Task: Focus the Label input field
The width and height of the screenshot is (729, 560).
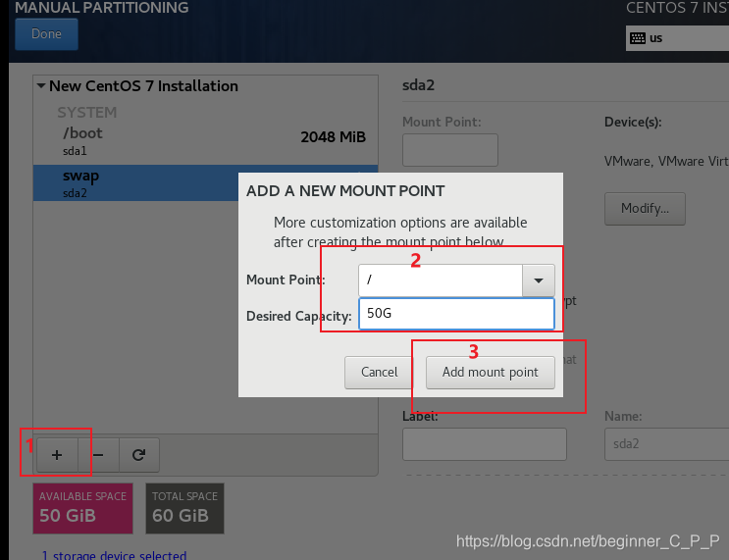Action: pyautogui.click(x=485, y=444)
